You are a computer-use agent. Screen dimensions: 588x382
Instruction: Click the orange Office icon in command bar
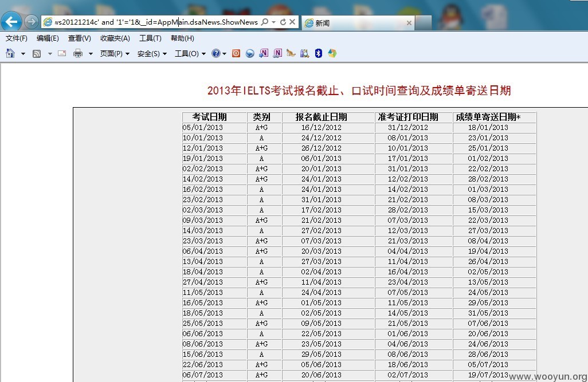click(x=236, y=54)
